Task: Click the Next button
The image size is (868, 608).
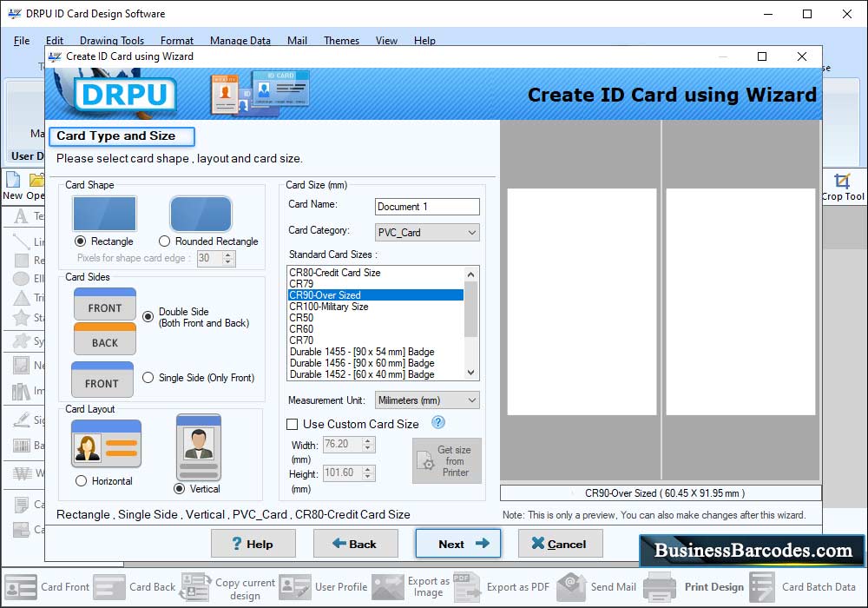Action: point(457,543)
